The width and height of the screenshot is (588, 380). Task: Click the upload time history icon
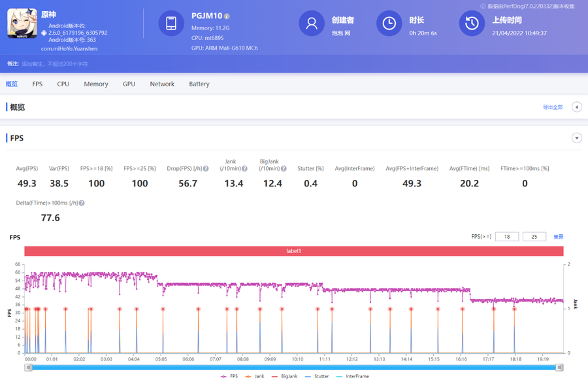tap(472, 24)
